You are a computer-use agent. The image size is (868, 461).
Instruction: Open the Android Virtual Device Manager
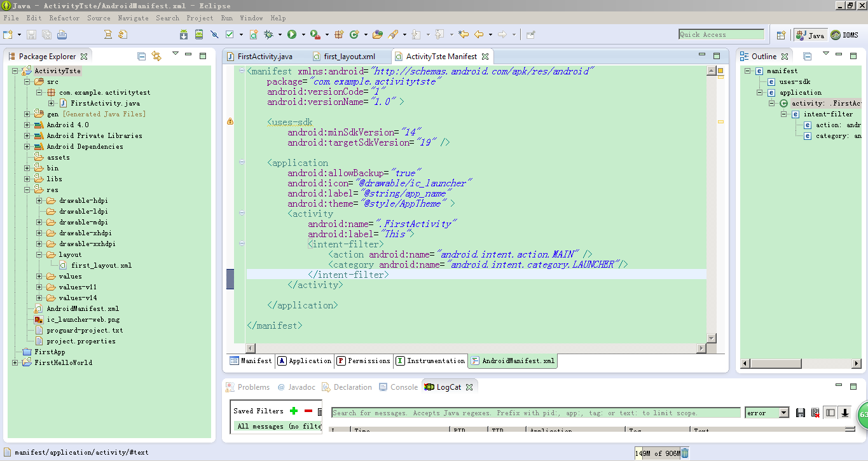(199, 34)
